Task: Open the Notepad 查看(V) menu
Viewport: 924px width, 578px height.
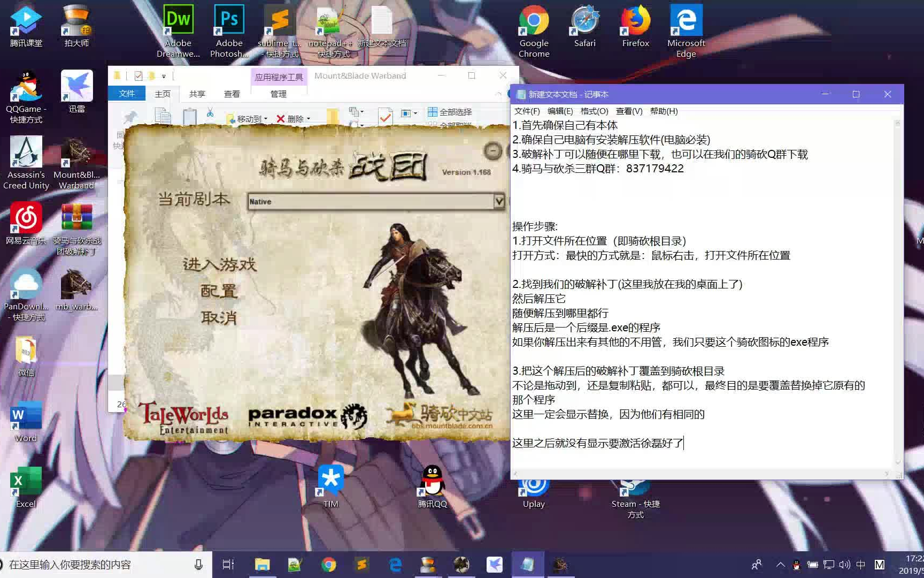Action: tap(629, 111)
